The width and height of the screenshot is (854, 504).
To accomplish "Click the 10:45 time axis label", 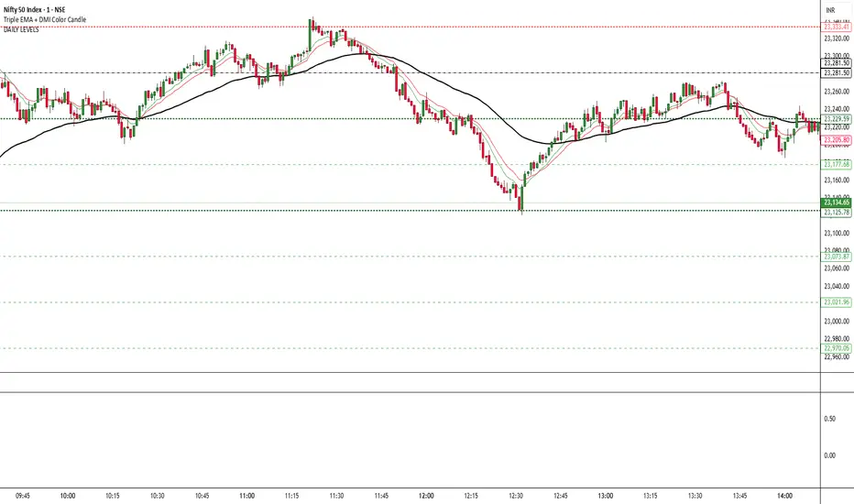I will (x=203, y=496).
